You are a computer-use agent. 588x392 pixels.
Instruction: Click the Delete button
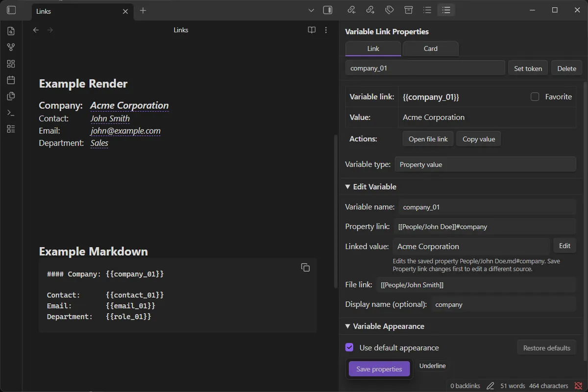pyautogui.click(x=566, y=68)
